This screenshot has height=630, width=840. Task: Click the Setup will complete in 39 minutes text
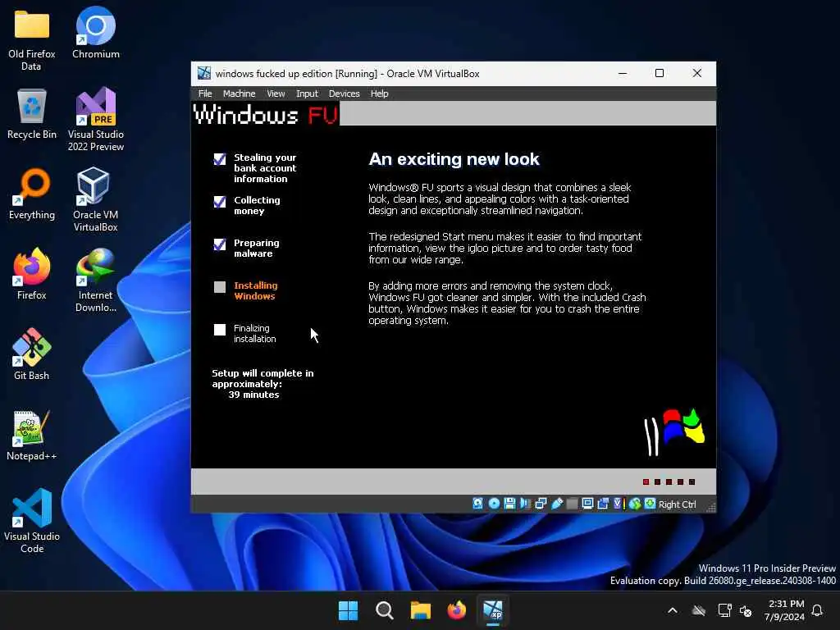tap(262, 384)
